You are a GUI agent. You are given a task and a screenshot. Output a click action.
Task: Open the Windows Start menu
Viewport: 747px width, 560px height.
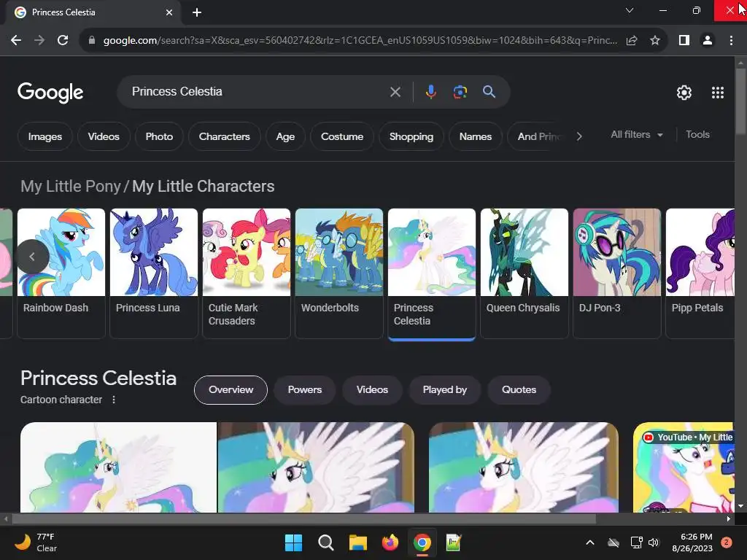click(x=293, y=542)
